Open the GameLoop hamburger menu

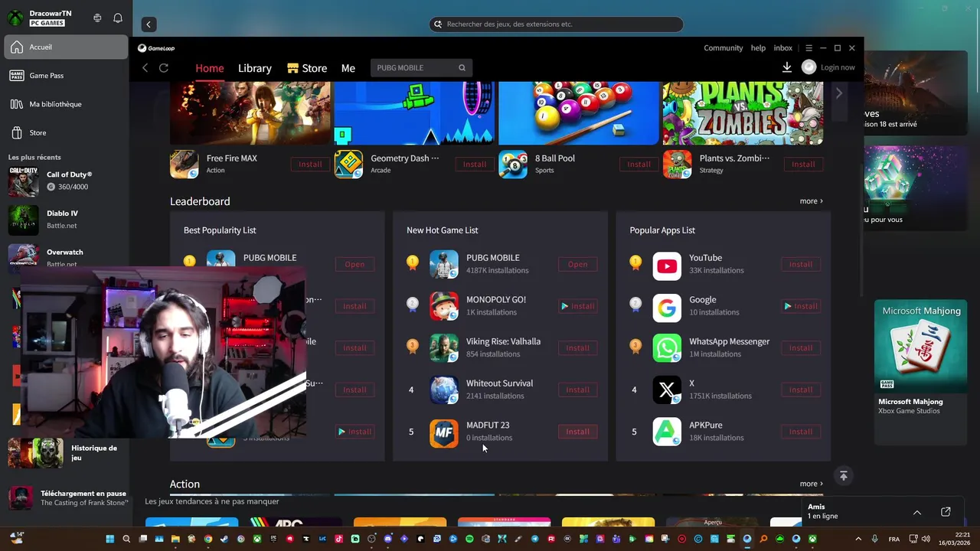click(808, 48)
